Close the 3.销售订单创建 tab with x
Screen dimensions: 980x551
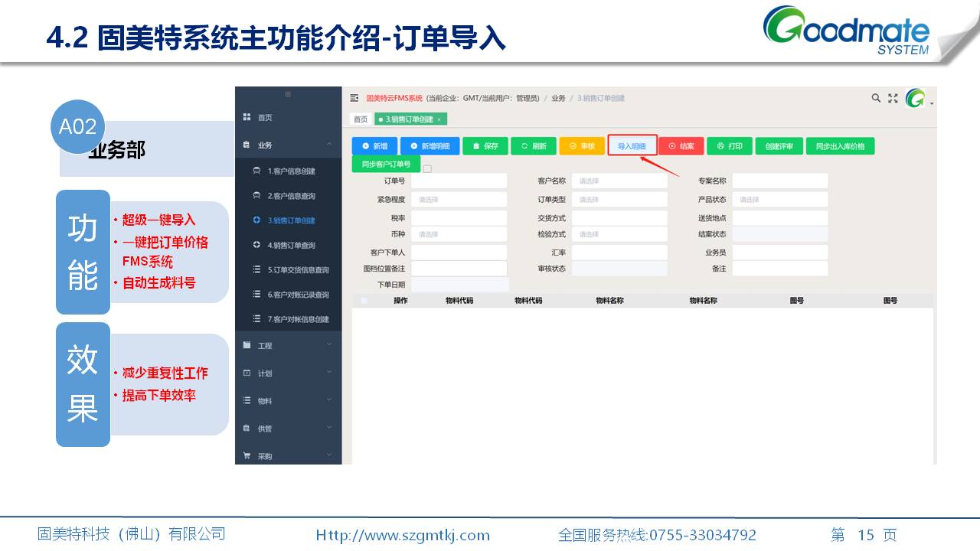[x=439, y=119]
